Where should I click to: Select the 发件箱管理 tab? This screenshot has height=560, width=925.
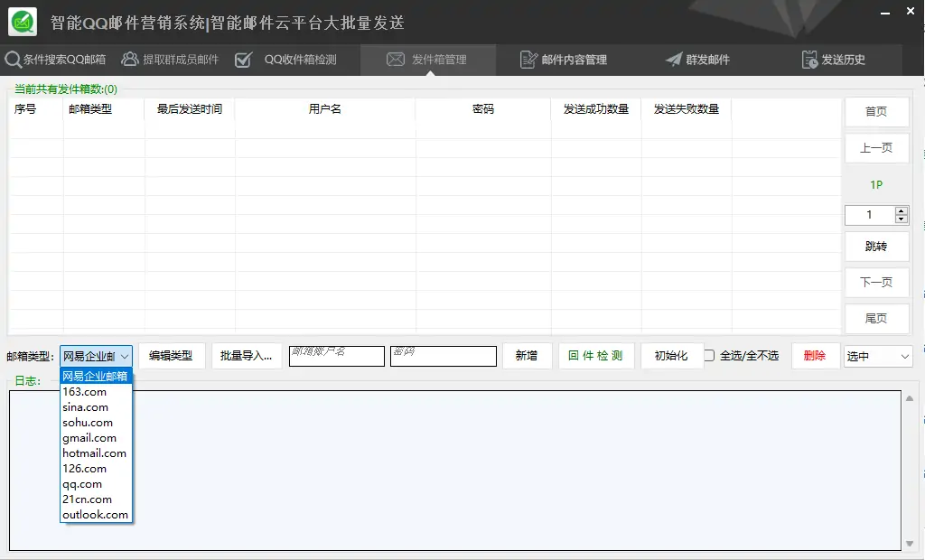[x=427, y=59]
